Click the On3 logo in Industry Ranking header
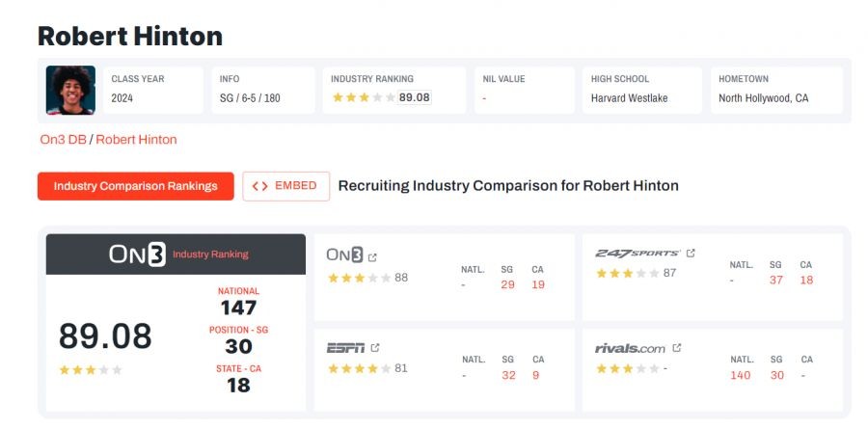The width and height of the screenshot is (868, 429). click(137, 255)
